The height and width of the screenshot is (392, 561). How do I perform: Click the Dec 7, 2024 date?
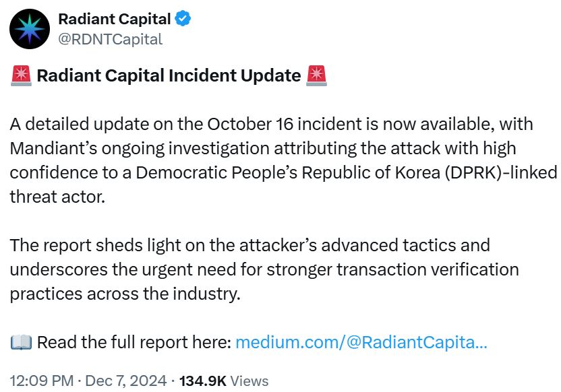click(x=128, y=381)
